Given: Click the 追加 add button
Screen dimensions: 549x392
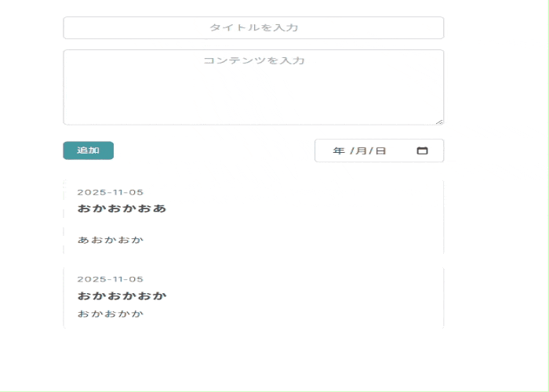Looking at the screenshot, I should pos(88,151).
